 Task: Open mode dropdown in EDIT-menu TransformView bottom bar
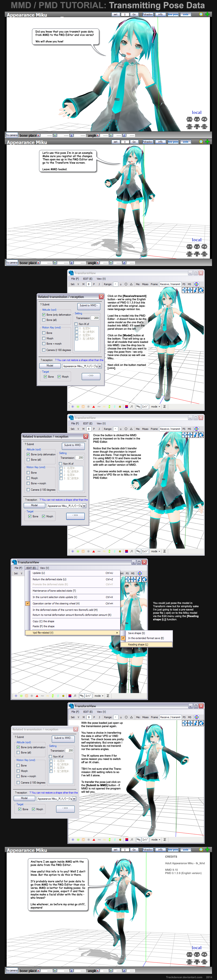click(99, 696)
